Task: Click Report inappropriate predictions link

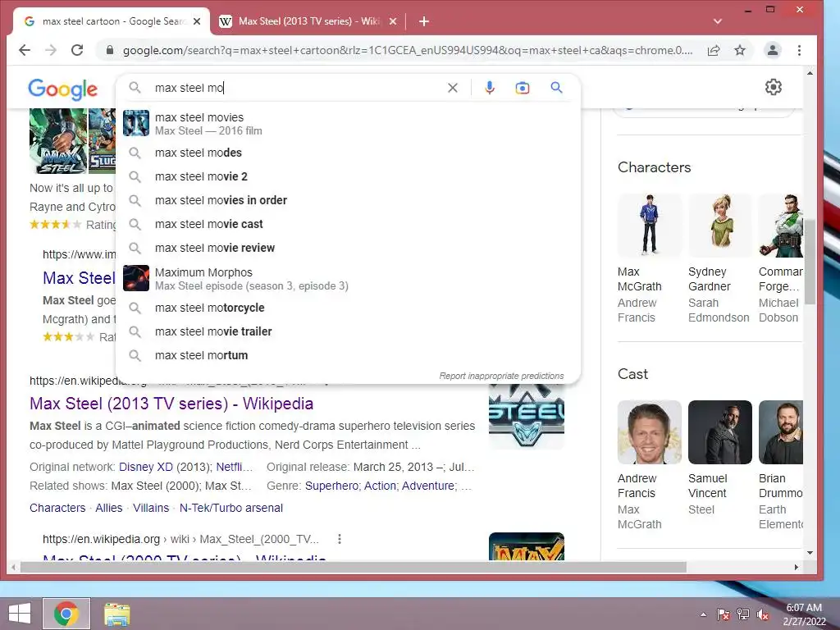Action: point(501,376)
